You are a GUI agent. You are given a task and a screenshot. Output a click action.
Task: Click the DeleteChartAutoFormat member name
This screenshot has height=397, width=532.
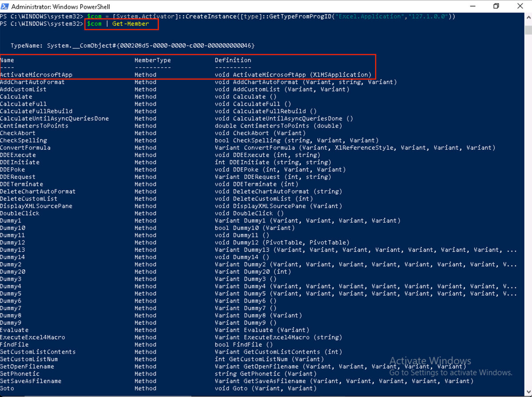[38, 191]
